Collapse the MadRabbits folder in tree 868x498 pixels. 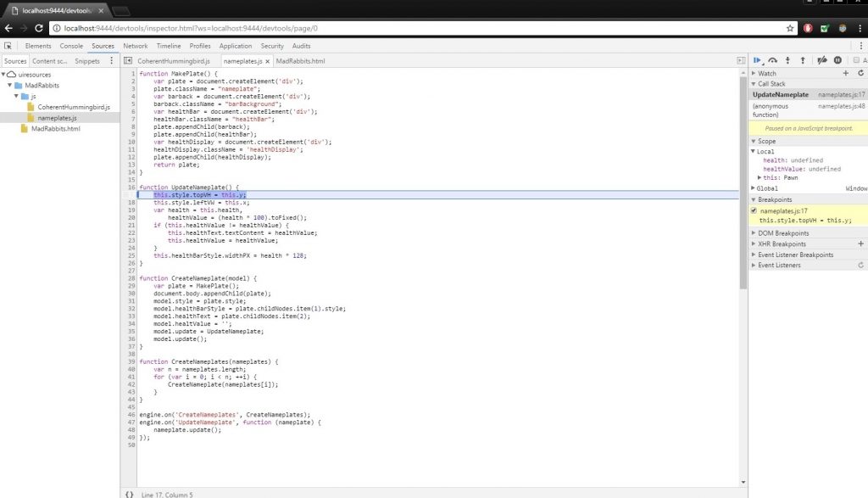(10, 86)
